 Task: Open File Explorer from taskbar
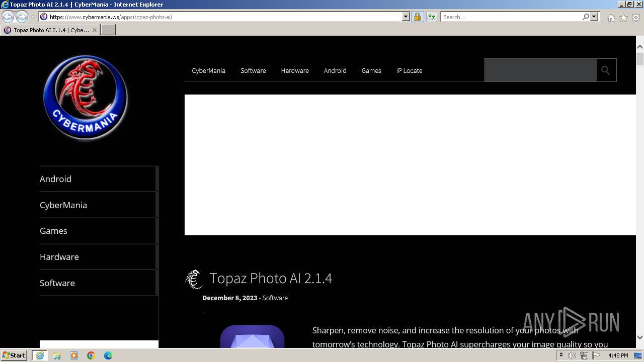pyautogui.click(x=57, y=355)
